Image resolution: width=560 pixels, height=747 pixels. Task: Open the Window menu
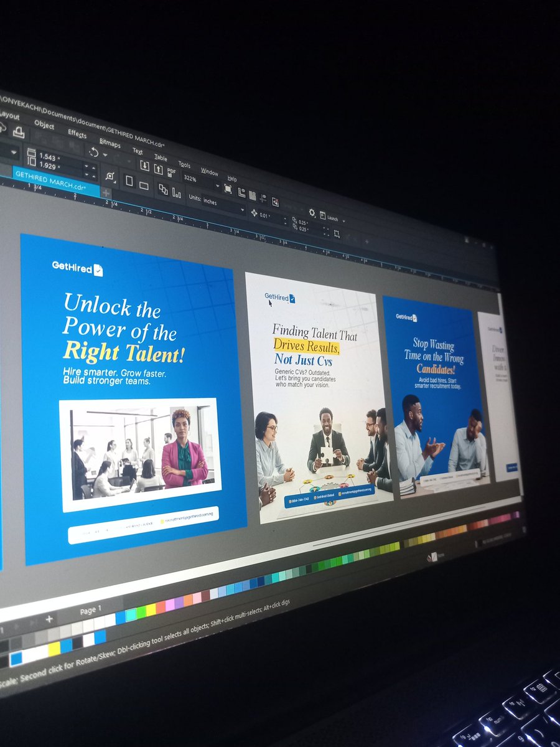[x=210, y=171]
